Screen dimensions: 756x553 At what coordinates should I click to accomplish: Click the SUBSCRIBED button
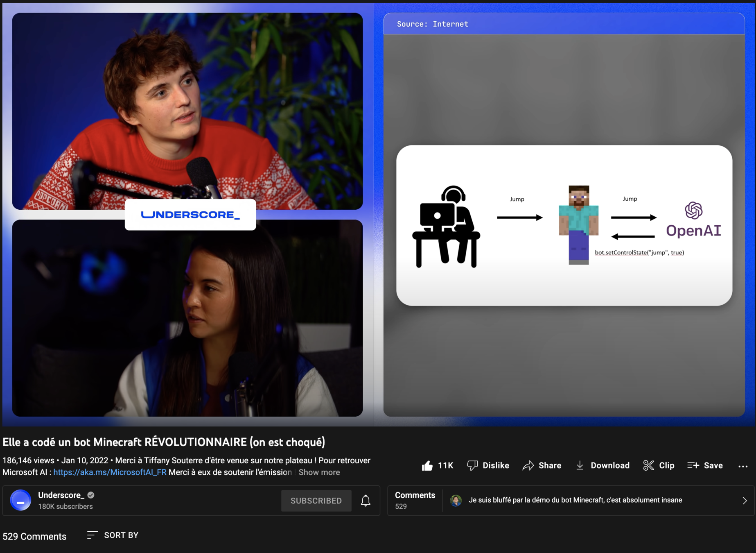(x=316, y=501)
